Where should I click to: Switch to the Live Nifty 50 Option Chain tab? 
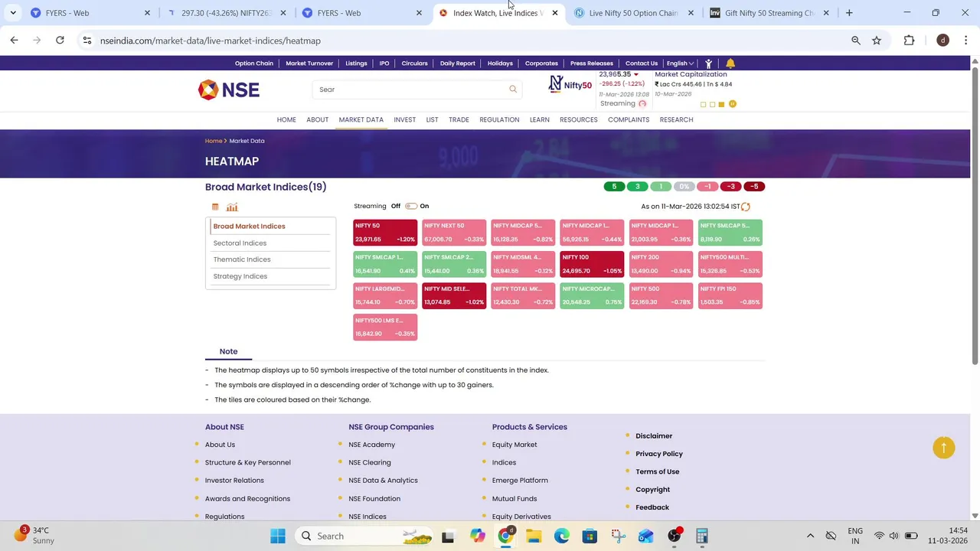[x=632, y=13]
